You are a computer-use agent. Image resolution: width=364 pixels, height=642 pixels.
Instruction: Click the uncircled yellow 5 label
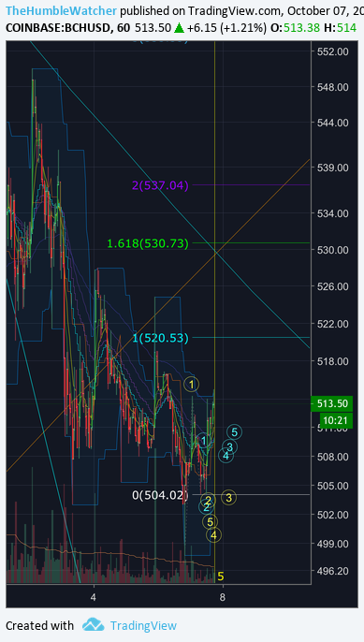[221, 576]
